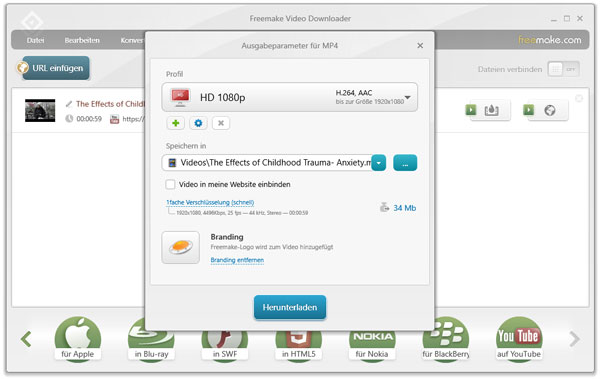Open the Datei menu

35,40
